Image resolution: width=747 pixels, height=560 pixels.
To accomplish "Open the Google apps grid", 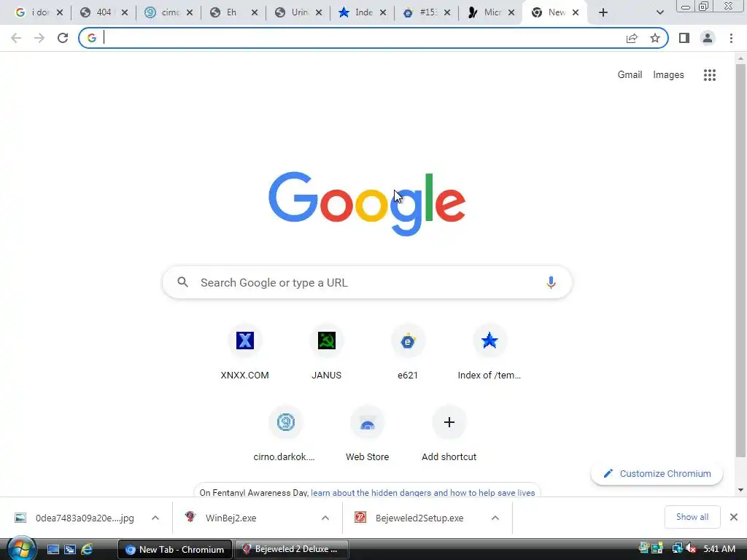I will [709, 75].
